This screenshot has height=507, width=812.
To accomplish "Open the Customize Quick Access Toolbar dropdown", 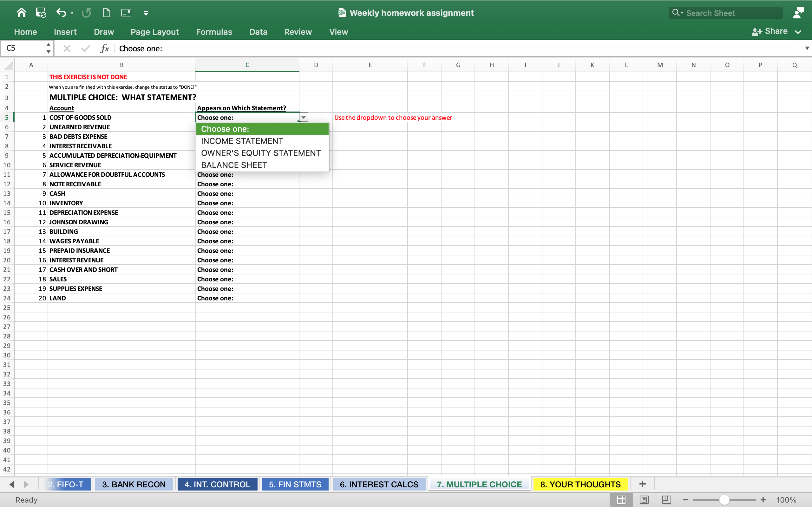I will (146, 13).
